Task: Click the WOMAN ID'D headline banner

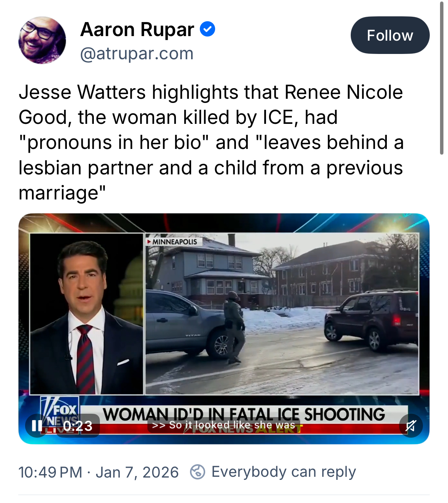Action: coord(244,414)
